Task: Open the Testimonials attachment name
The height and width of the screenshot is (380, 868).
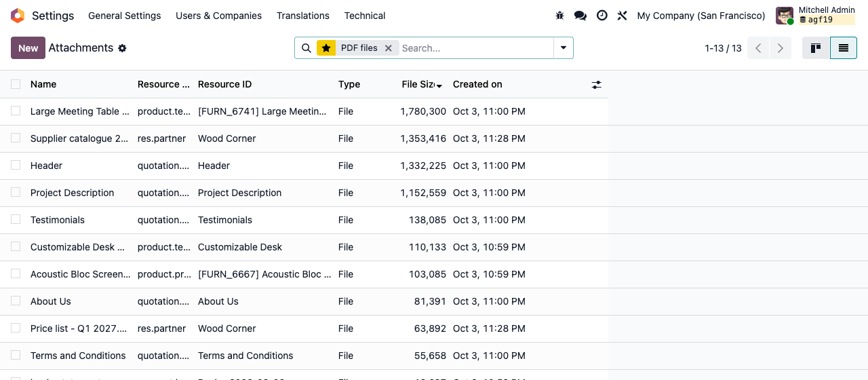Action: click(58, 220)
